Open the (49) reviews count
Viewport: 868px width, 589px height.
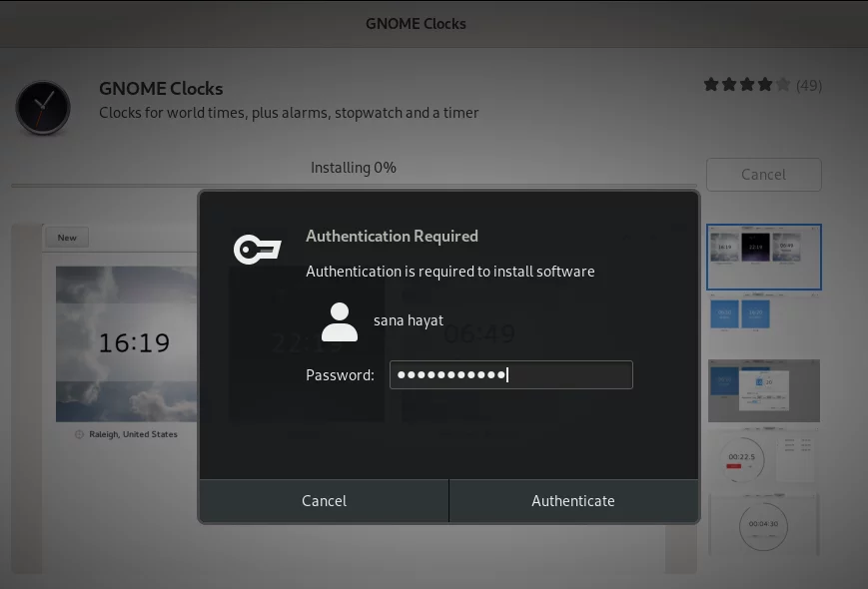tap(809, 85)
